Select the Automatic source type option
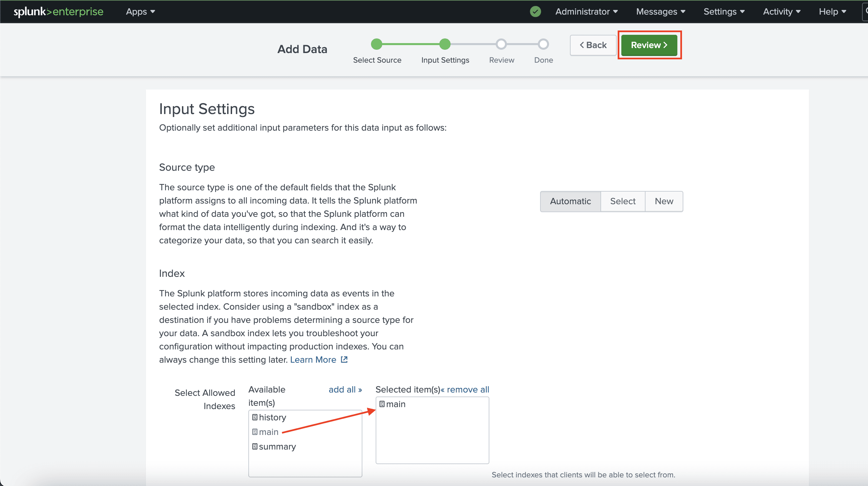 [570, 201]
